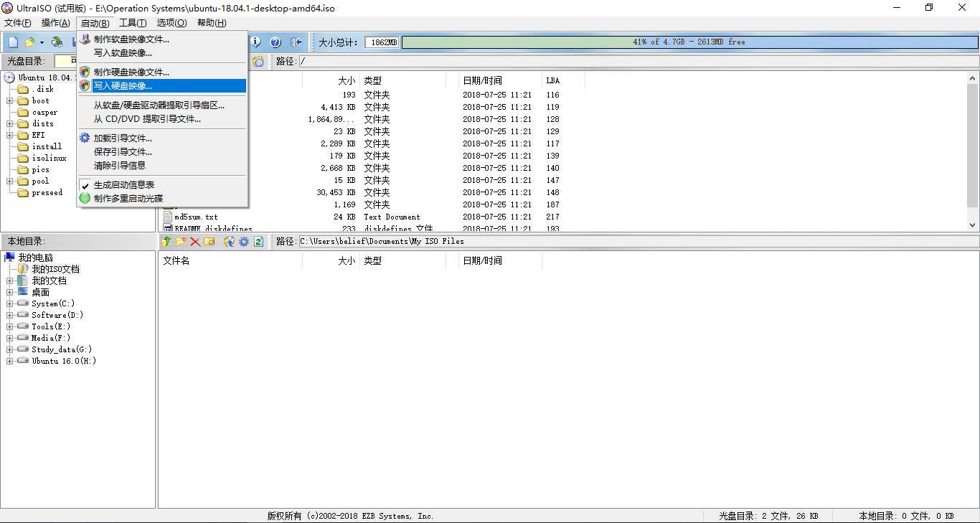Image resolution: width=980 pixels, height=523 pixels.
Task: Select 写入硬盘映像... menu entry
Action: (x=162, y=86)
